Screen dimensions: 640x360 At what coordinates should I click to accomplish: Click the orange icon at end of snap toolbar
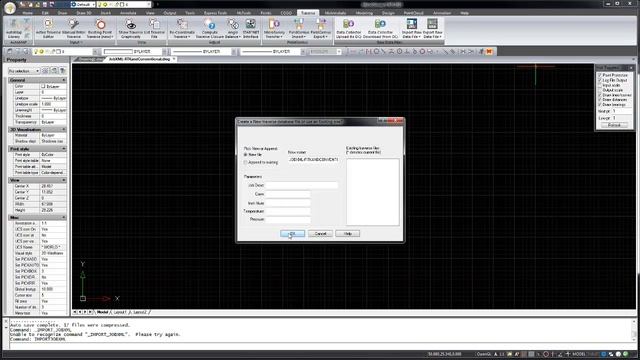pos(489,51)
